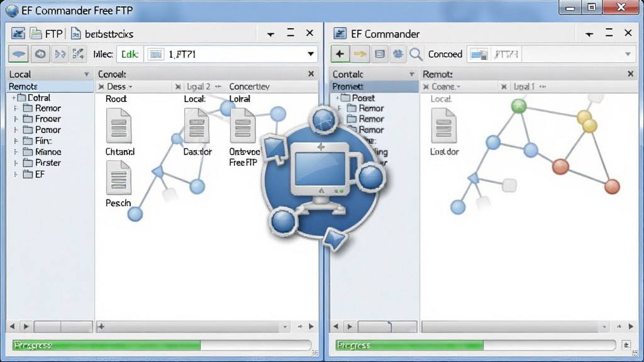
Task: Select the "Lneldor" file icon in the right pane
Action: [x=443, y=126]
